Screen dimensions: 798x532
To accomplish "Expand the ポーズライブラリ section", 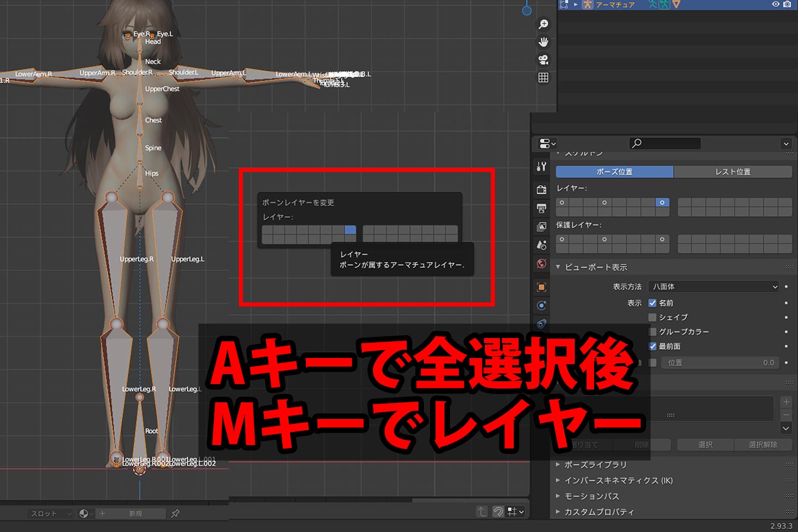I will click(596, 465).
